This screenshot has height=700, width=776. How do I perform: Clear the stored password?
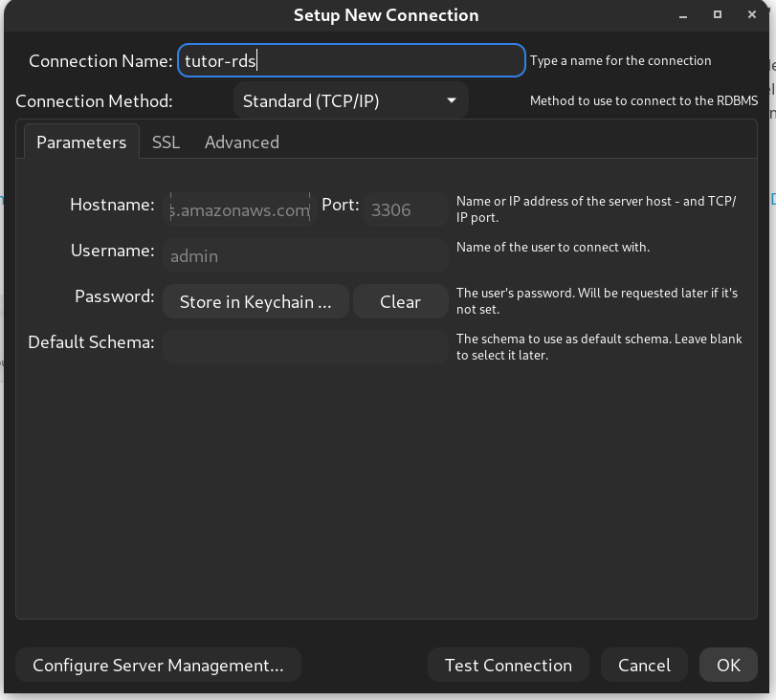point(400,301)
